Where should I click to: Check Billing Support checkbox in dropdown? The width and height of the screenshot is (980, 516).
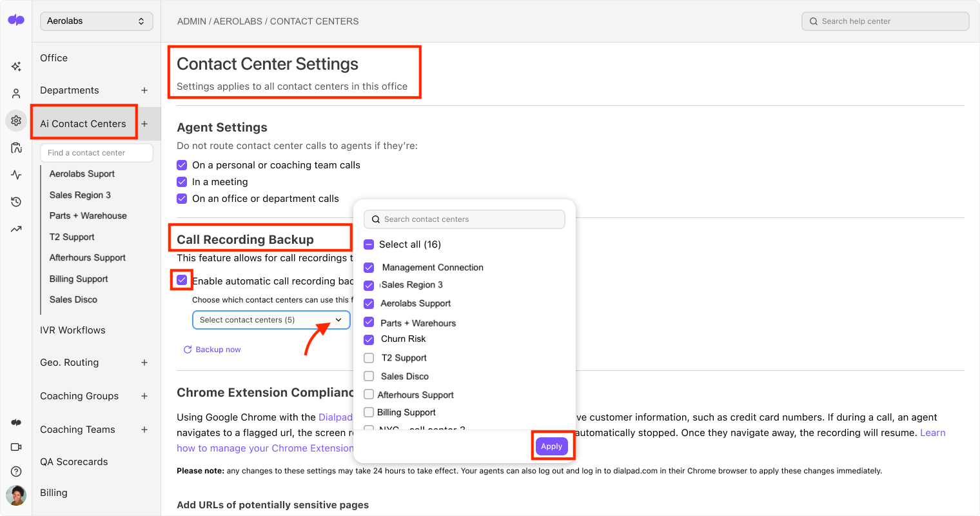(x=369, y=412)
